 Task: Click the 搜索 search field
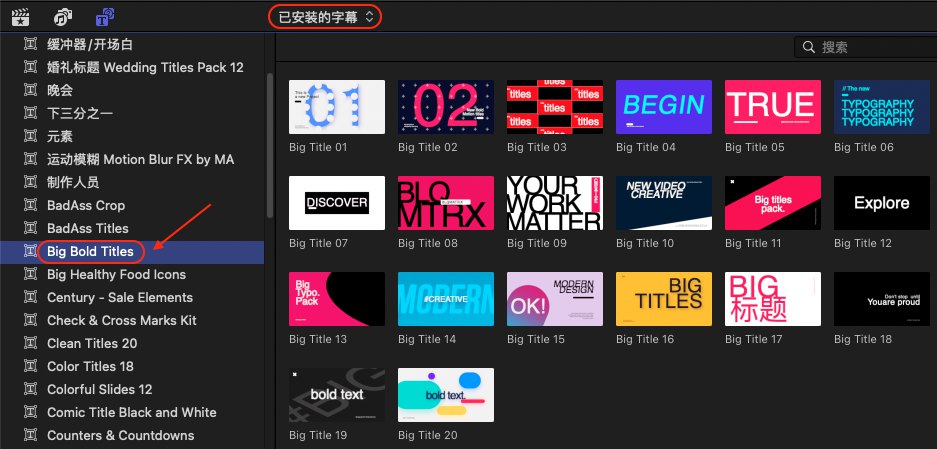click(865, 47)
